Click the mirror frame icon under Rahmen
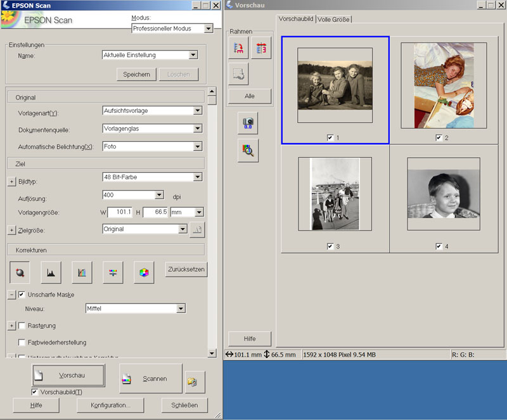Screen dimensions: 507x420 (261, 48)
